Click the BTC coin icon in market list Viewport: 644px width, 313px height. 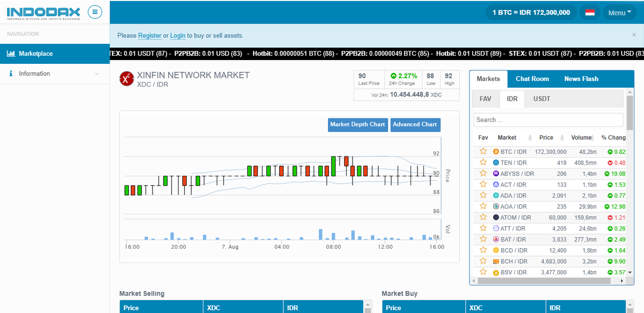coord(496,152)
